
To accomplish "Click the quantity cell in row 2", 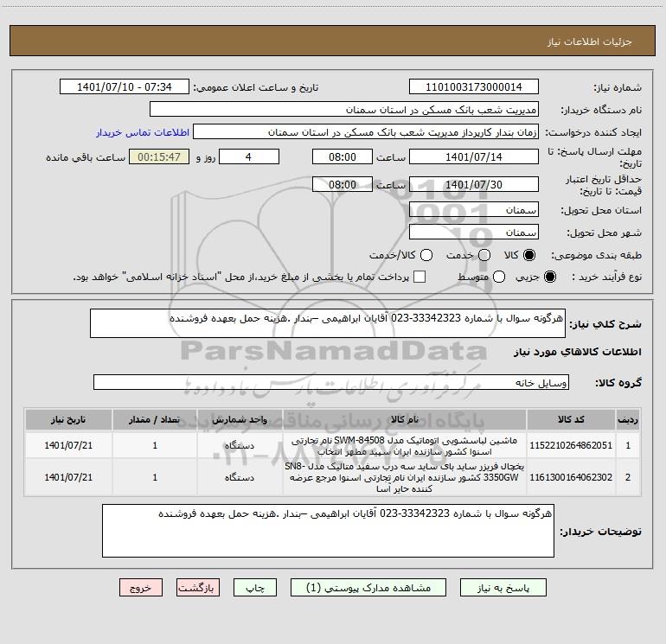I will tap(155, 477).
